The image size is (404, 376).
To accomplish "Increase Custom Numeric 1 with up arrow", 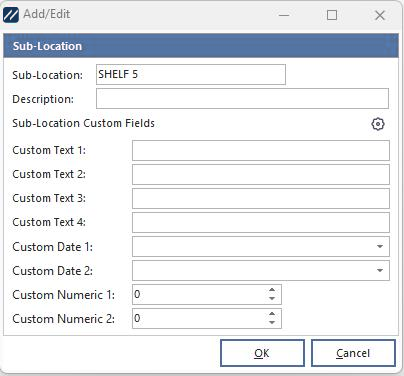I will click(x=272, y=290).
